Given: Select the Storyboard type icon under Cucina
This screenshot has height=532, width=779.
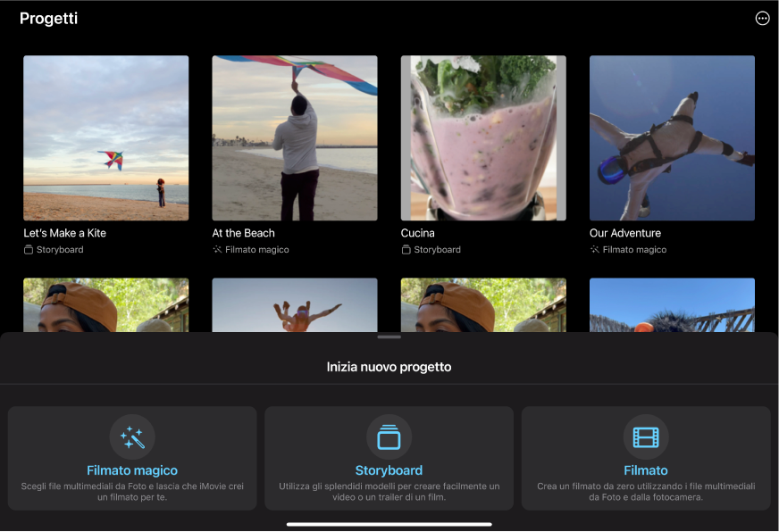Looking at the screenshot, I should click(406, 250).
